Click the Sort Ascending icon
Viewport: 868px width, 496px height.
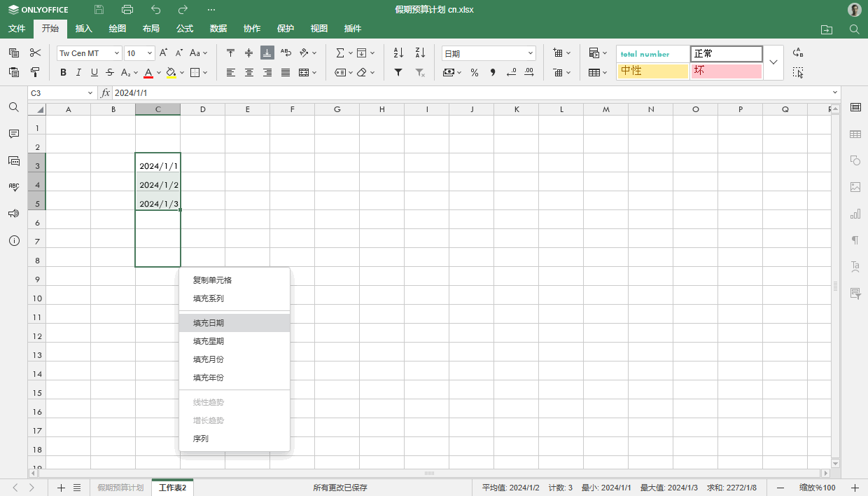(x=398, y=53)
